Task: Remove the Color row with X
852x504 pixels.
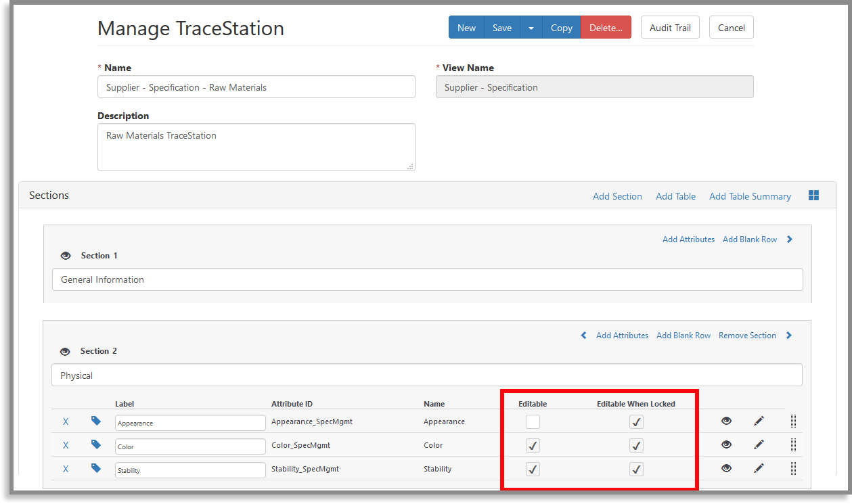Action: pos(66,445)
